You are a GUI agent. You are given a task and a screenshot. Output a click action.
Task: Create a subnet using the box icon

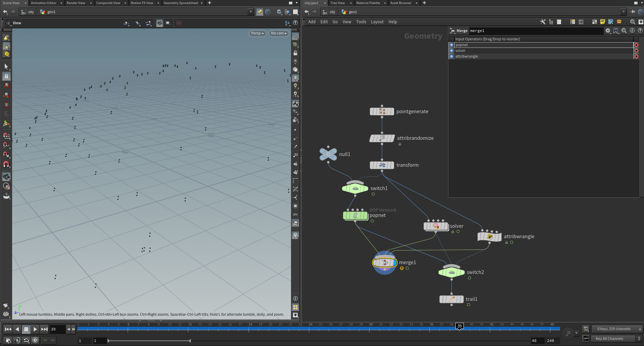tap(619, 22)
